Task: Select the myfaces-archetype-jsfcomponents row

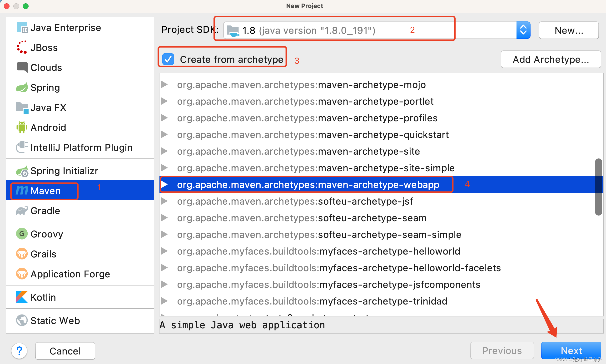Action: tap(381, 285)
